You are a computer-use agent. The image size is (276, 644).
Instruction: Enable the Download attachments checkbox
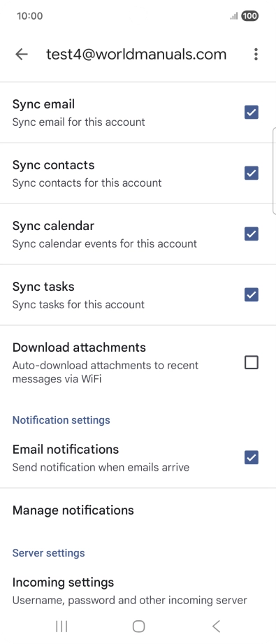pyautogui.click(x=252, y=363)
